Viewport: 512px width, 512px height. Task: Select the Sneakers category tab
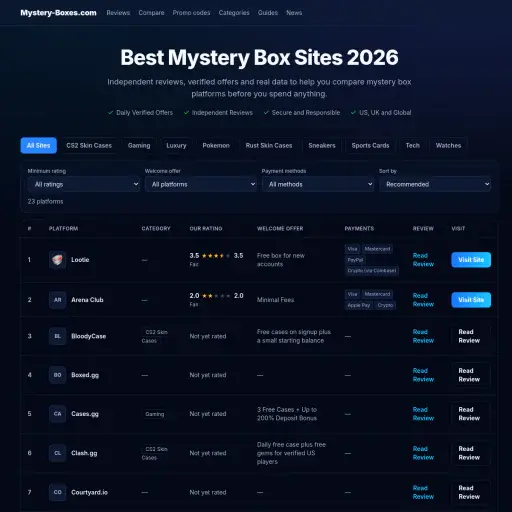pyautogui.click(x=322, y=145)
